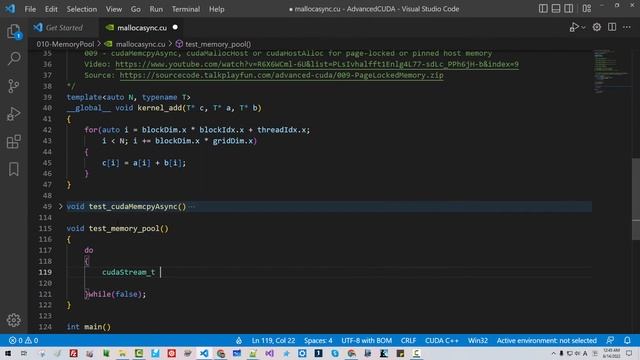Expand folded test_cudaMemcpyAsync function
This screenshot has height=360, width=640.
click(60, 207)
